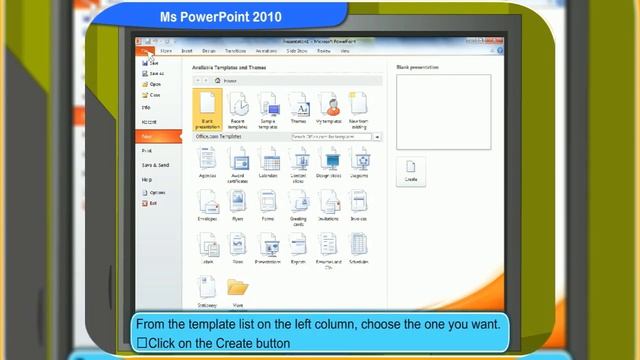
Task: Switch to the Transitions ribbon tab
Action: 236,51
